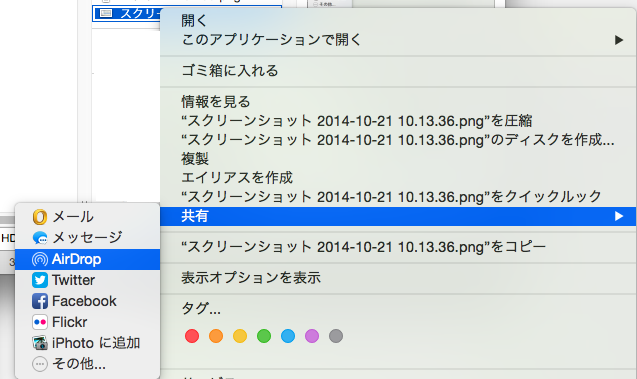Apply the yellow tag color

pyautogui.click(x=240, y=336)
